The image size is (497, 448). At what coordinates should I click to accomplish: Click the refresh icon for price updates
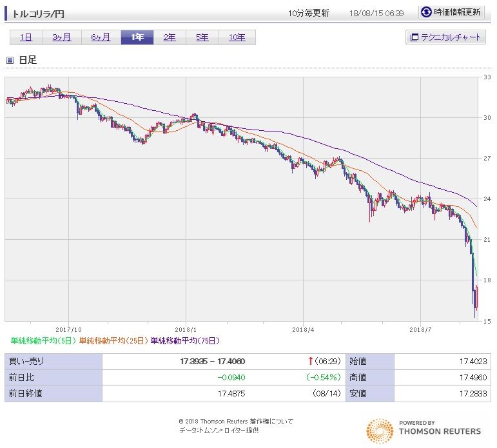pos(426,12)
